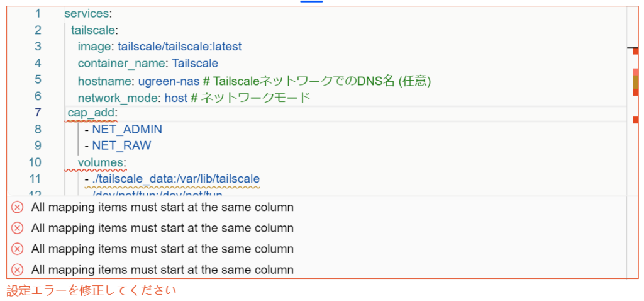Select the last "All mapping items" error message
This screenshot has height=301, width=644.
pos(162,270)
